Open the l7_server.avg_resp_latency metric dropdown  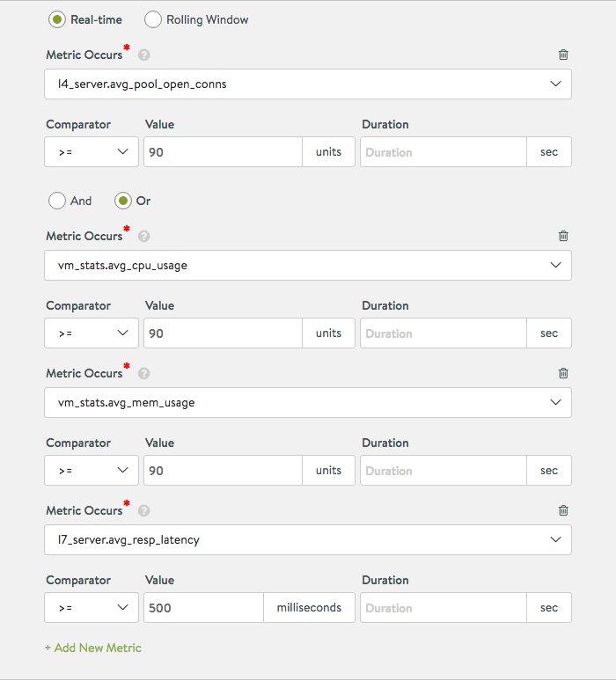(x=307, y=539)
